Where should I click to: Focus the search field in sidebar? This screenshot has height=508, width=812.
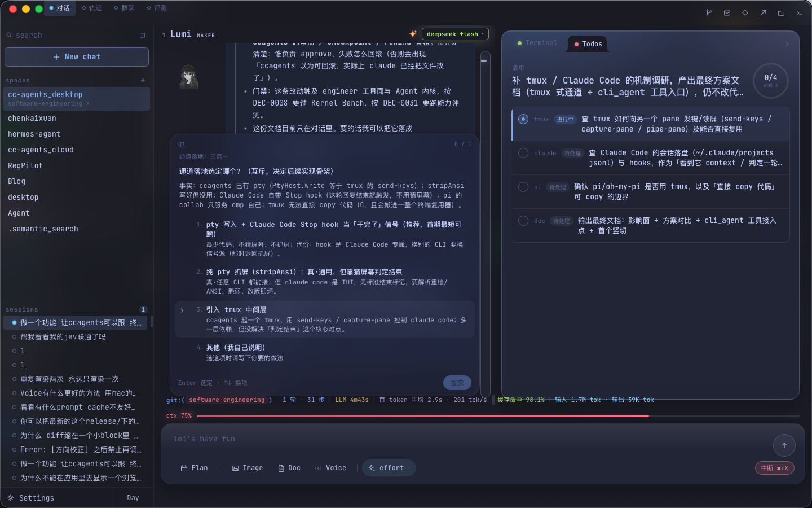(x=71, y=35)
